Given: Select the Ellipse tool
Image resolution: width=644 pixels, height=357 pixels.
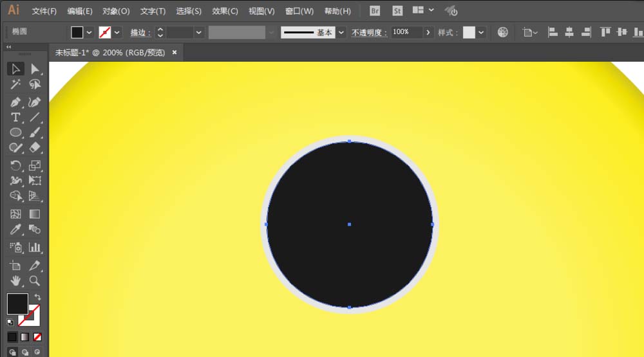Looking at the screenshot, I should coord(15,133).
